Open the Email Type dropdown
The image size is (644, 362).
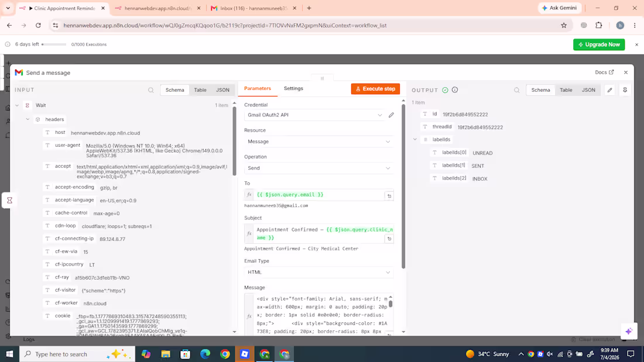coord(318,272)
